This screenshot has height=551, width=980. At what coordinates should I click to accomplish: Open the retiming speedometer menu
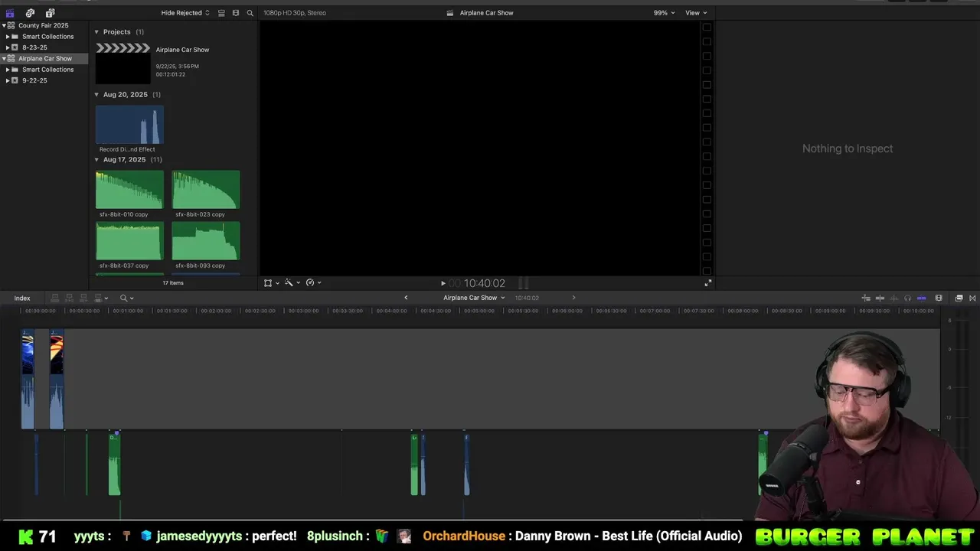[x=313, y=282]
